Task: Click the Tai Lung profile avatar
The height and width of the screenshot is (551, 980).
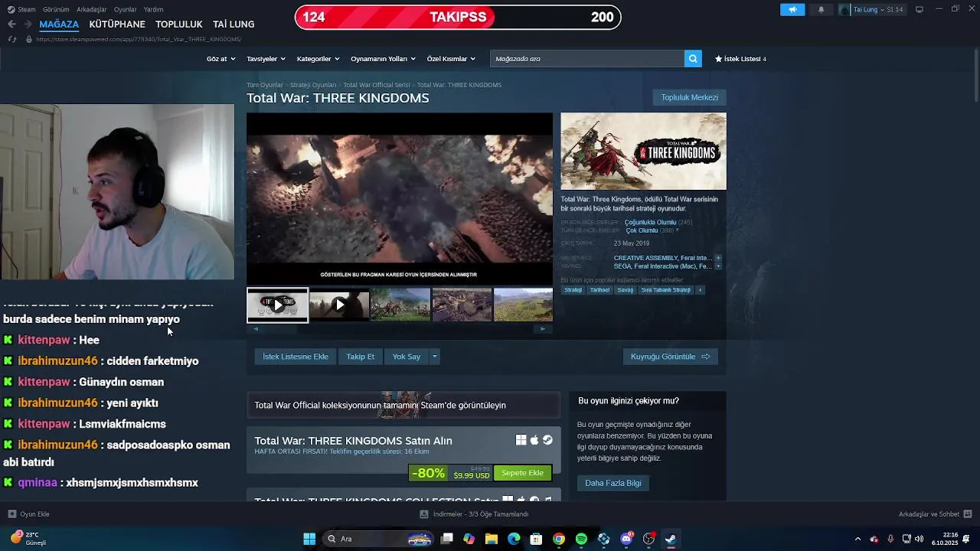Action: 844,9
